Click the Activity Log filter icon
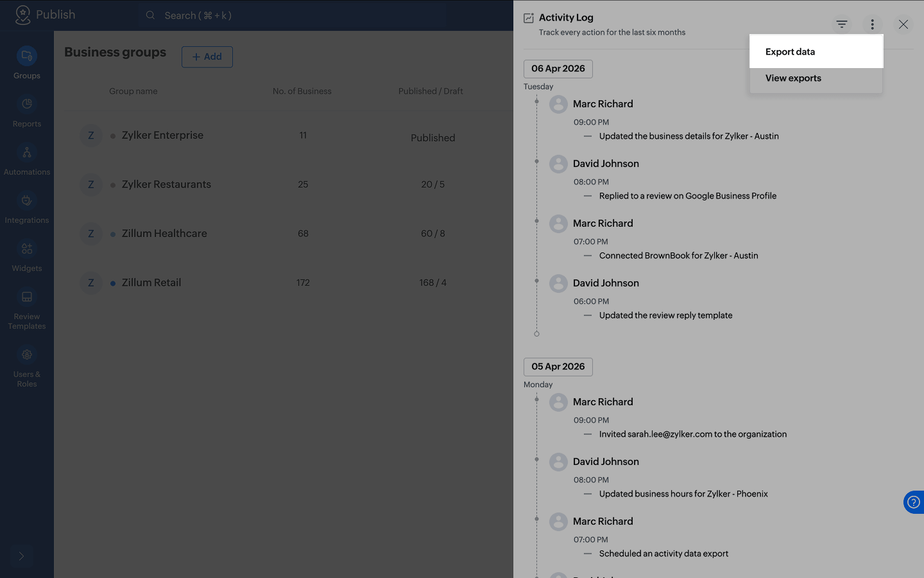Viewport: 924px width, 578px height. point(842,24)
